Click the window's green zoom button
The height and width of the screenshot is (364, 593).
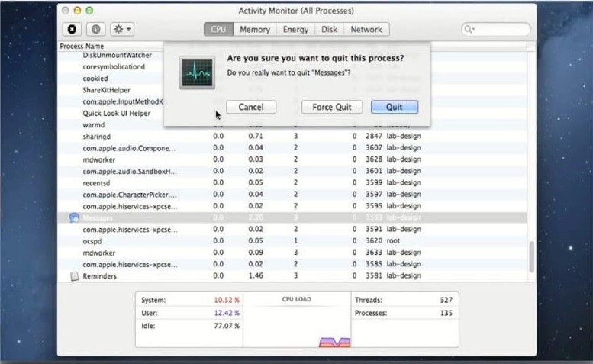(x=89, y=11)
